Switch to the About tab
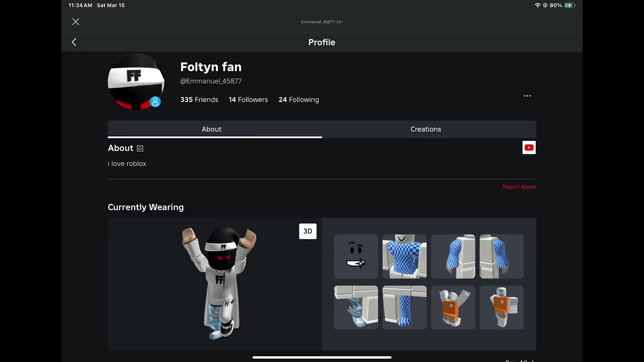Image resolution: width=644 pixels, height=362 pixels. click(215, 129)
